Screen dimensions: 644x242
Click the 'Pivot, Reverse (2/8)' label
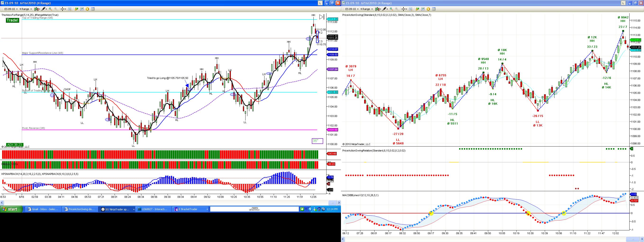pos(33,128)
